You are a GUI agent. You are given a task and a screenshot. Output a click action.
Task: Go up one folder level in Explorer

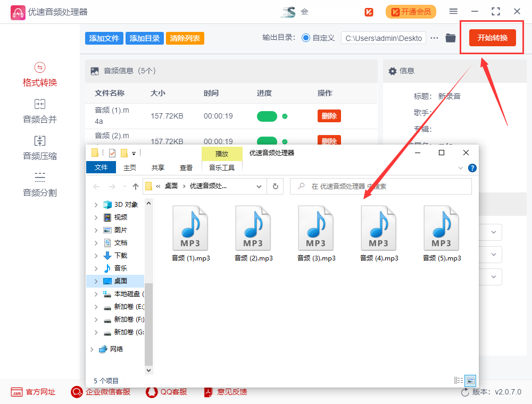[x=136, y=187]
